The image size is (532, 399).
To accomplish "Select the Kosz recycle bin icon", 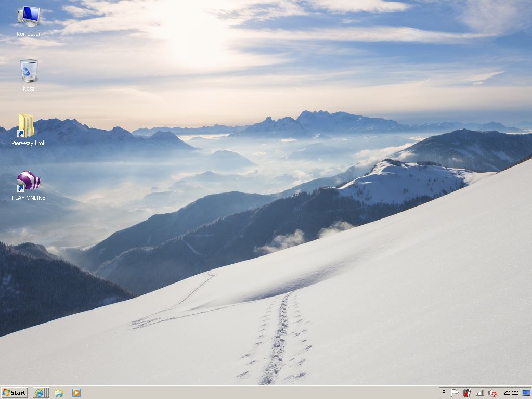I will point(29,75).
